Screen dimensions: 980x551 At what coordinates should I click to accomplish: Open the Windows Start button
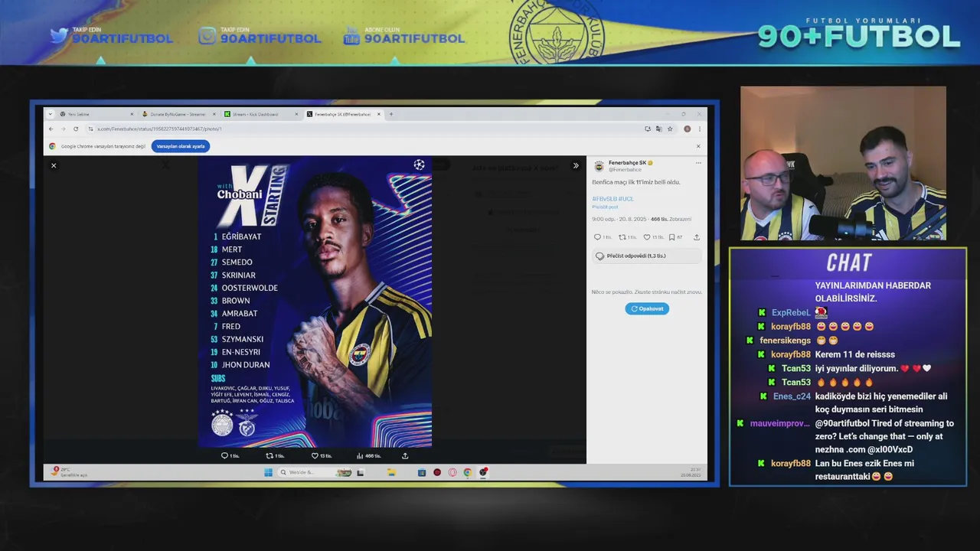268,472
